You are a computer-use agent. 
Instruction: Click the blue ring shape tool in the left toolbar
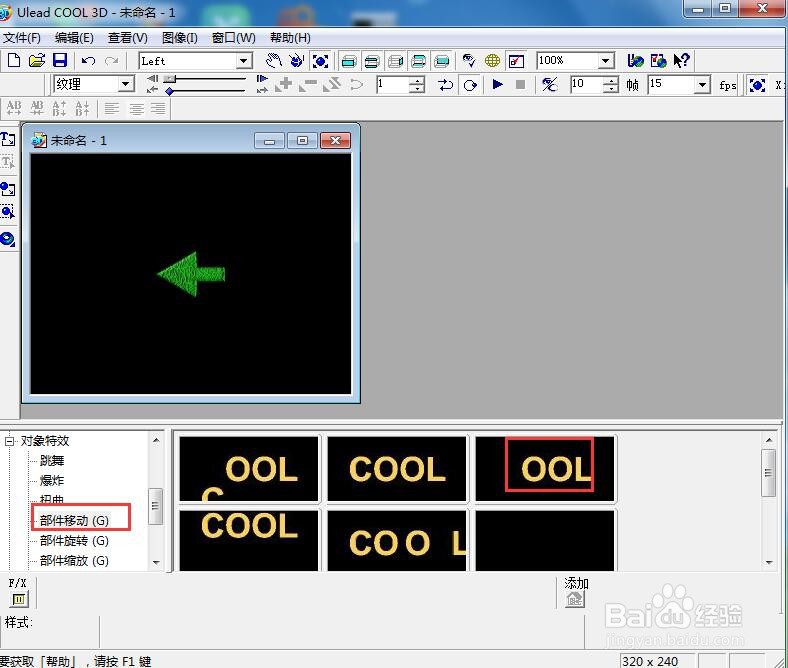coord(8,239)
